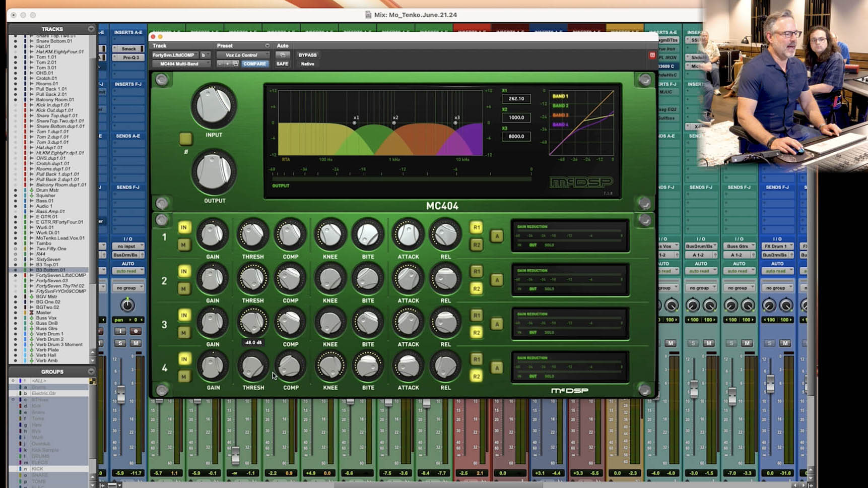
Task: Click the X1 frequency field 262.10
Action: pos(516,99)
